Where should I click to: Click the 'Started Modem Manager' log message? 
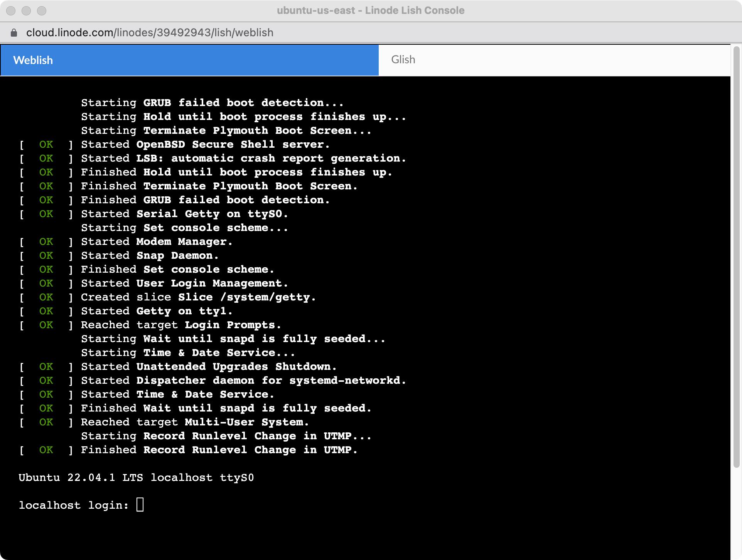(x=156, y=241)
